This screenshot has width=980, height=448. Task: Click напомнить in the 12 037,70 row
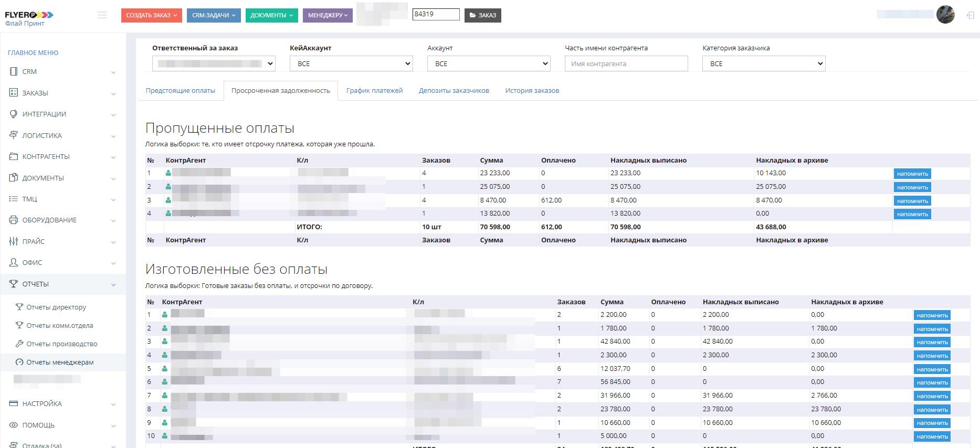coord(932,369)
